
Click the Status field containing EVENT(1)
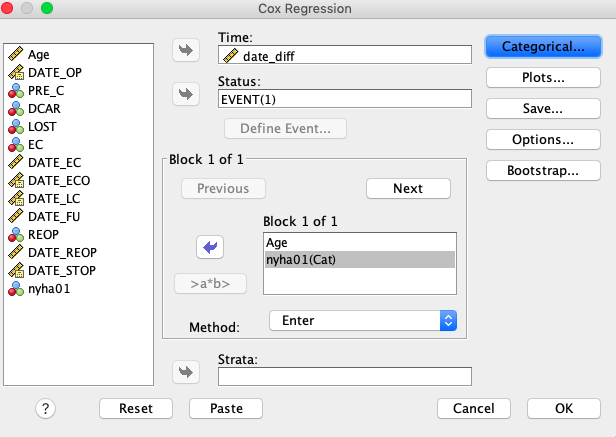pyautogui.click(x=345, y=99)
